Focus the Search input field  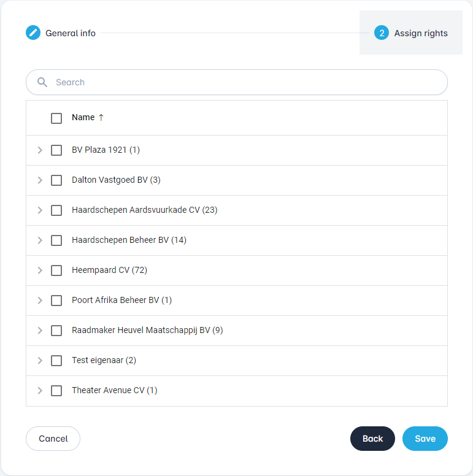245,82
